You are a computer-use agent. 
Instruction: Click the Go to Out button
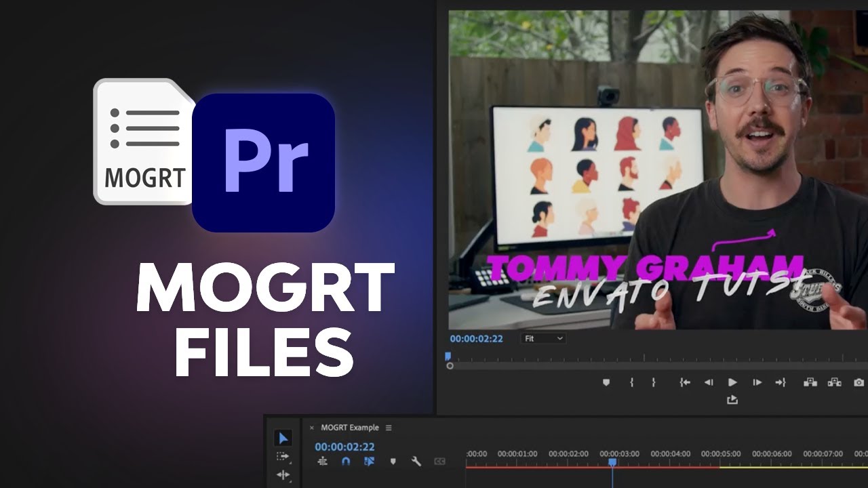[781, 382]
